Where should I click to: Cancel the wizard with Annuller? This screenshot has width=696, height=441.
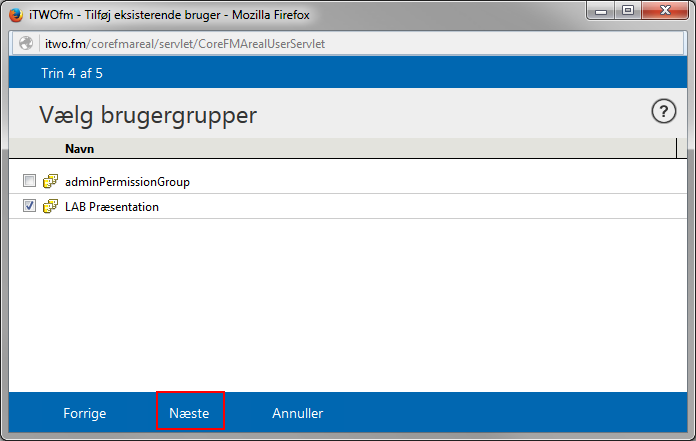[298, 413]
